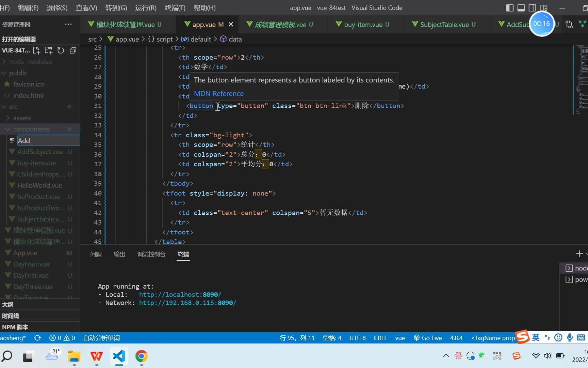Open WPS Office from taskbar
This screenshot has height=368, width=588.
tap(97, 356)
